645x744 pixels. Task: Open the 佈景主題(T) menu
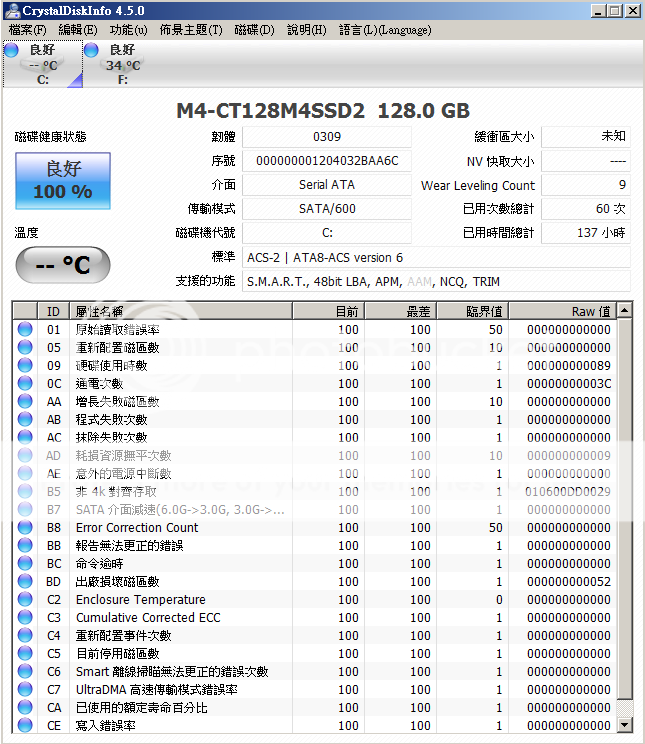click(x=191, y=30)
